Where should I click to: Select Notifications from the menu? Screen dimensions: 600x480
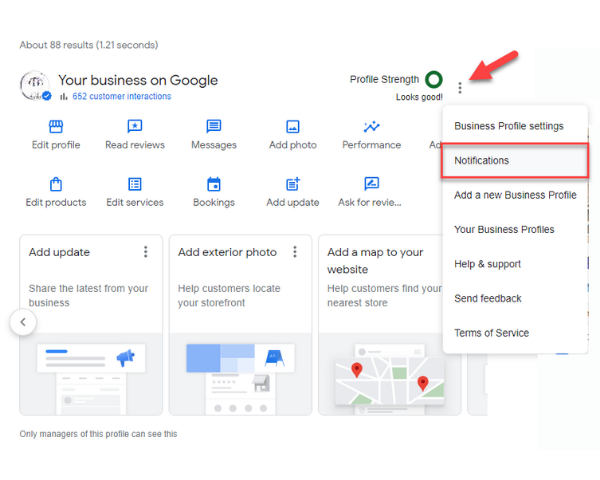click(515, 160)
